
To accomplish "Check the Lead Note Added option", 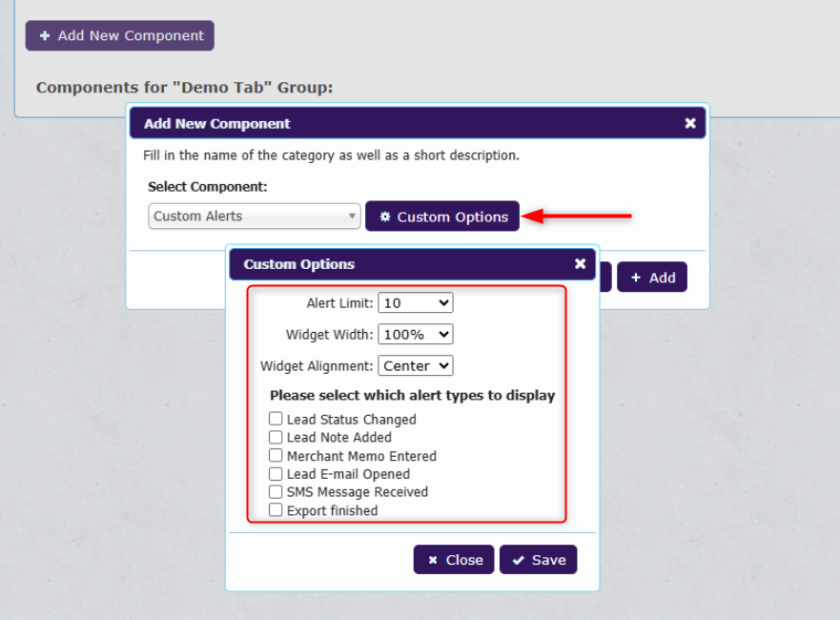I will point(276,437).
